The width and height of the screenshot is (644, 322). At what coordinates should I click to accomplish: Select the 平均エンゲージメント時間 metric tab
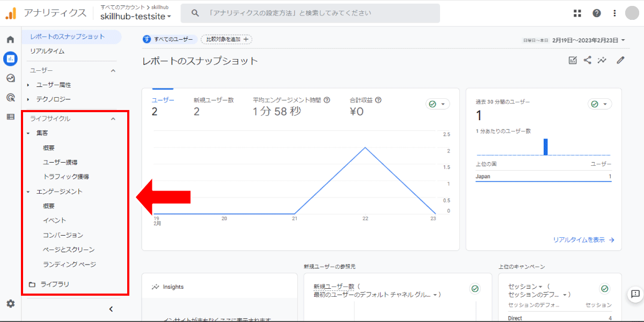coord(291,106)
